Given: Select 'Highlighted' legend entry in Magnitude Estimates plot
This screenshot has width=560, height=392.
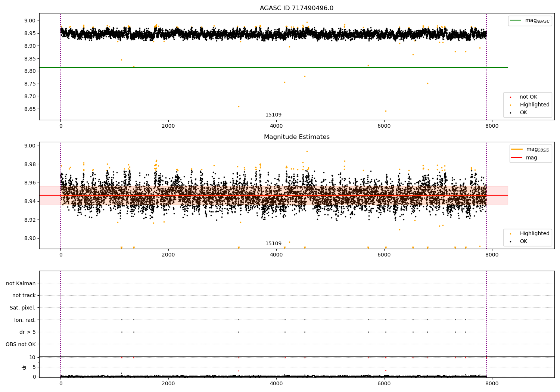Looking at the screenshot, I should coord(534,234).
